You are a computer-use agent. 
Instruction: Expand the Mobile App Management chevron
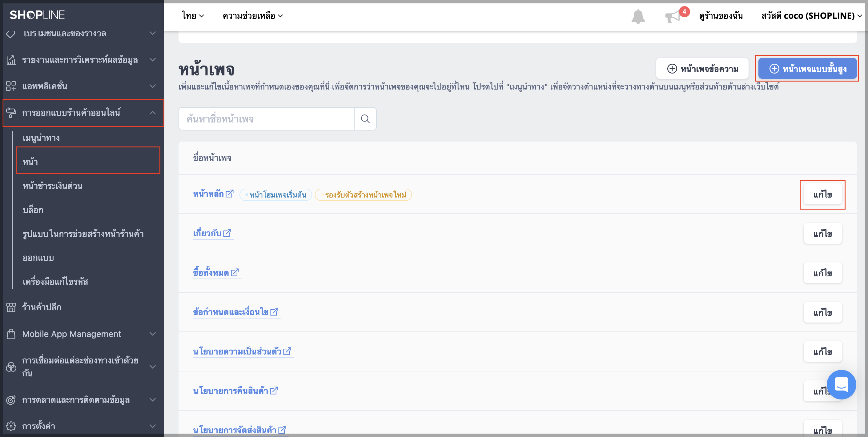pos(153,334)
